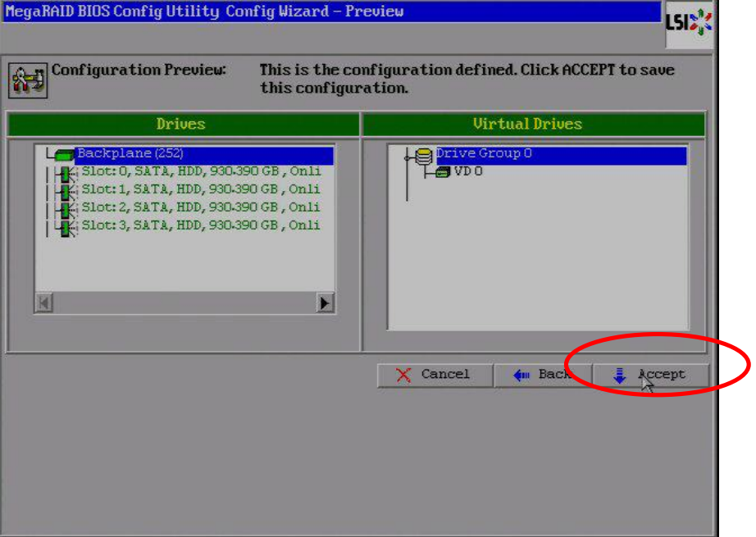Click the red X icon on Cancel
Viewport: 756px width, 537px height.
pos(403,375)
